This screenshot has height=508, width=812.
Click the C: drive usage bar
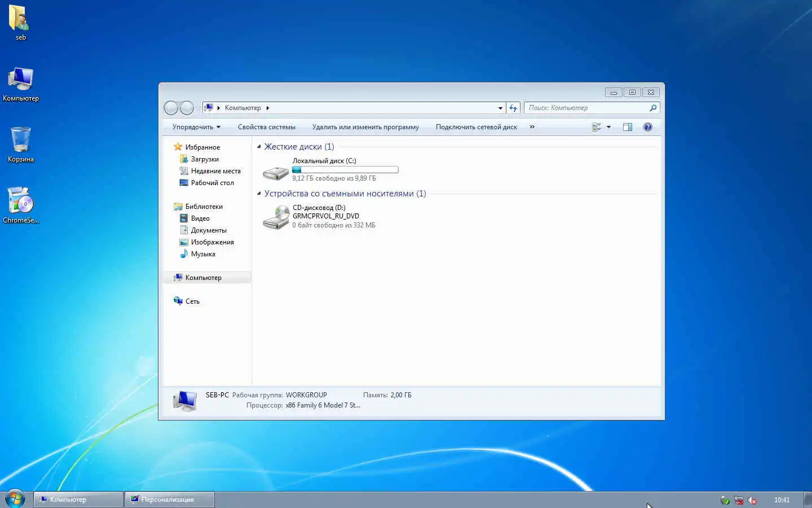click(x=345, y=169)
